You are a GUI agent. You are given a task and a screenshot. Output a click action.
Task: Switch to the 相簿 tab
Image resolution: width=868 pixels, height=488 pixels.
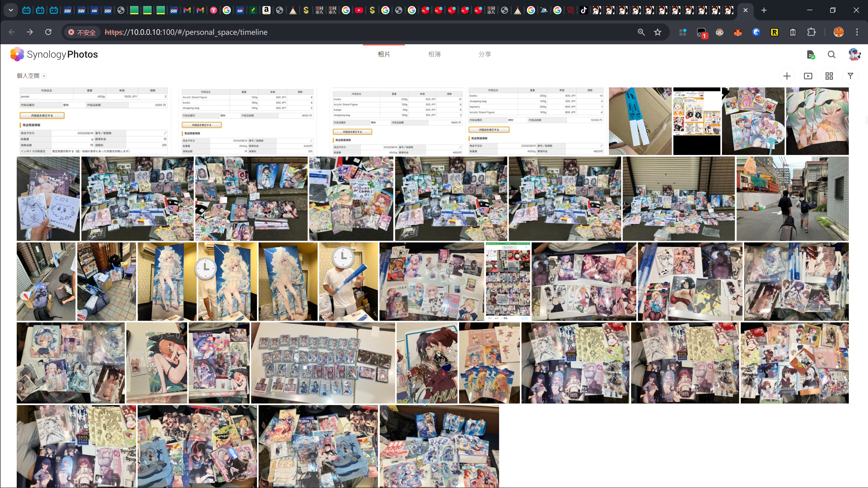click(x=434, y=54)
